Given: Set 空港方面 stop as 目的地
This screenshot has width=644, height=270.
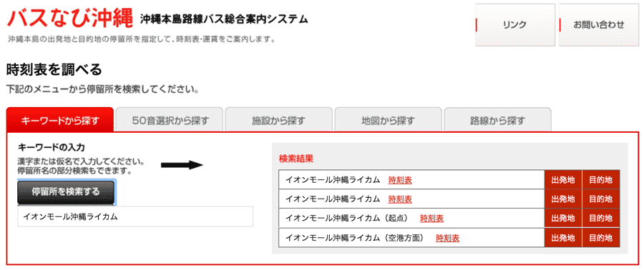Looking at the screenshot, I should (x=601, y=238).
